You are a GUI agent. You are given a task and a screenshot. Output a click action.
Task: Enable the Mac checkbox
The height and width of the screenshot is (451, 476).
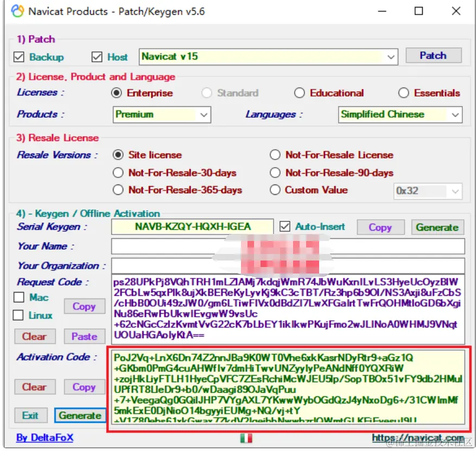pos(19,297)
